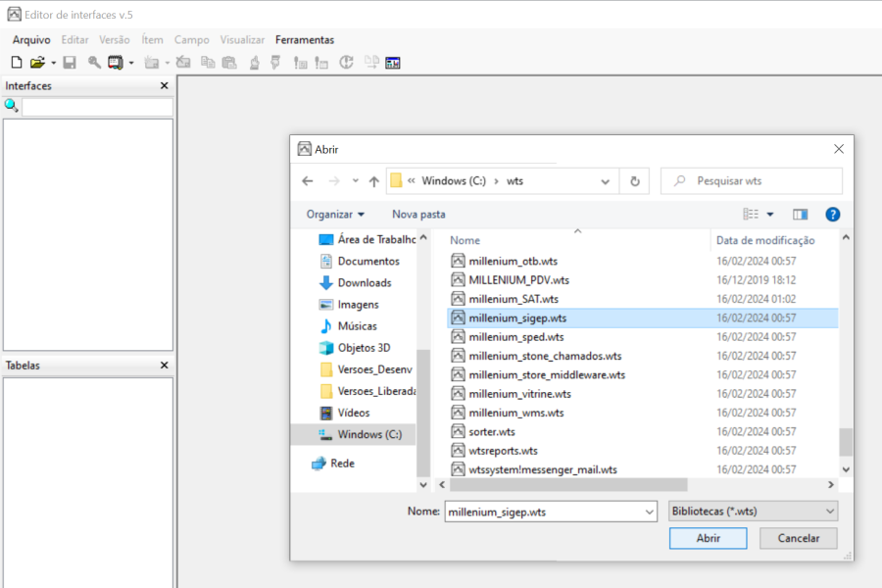882x588 pixels.
Task: Open the Campo menu
Action: pyautogui.click(x=191, y=40)
